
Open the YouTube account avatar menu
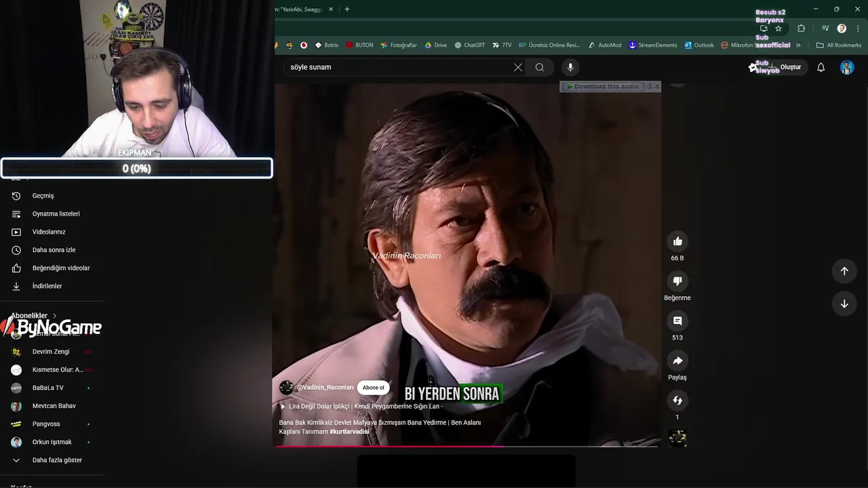pyautogui.click(x=847, y=67)
